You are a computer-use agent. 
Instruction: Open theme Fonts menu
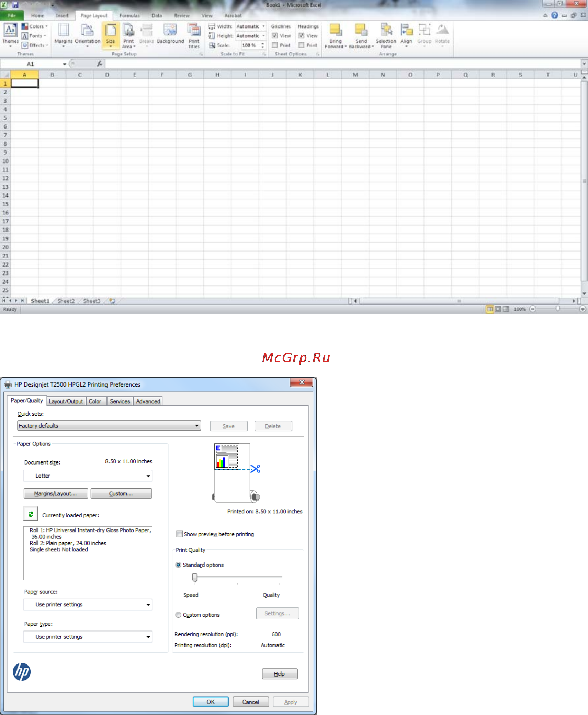pos(34,36)
